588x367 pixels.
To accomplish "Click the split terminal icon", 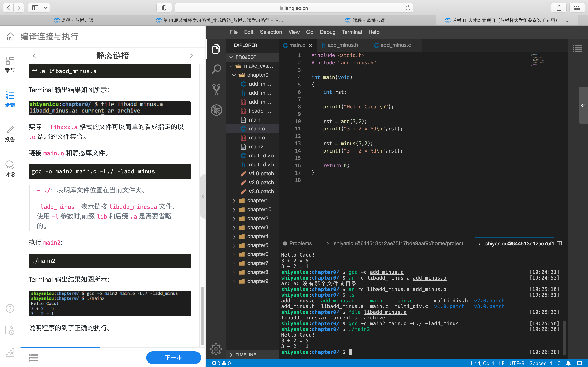I will pos(559,243).
